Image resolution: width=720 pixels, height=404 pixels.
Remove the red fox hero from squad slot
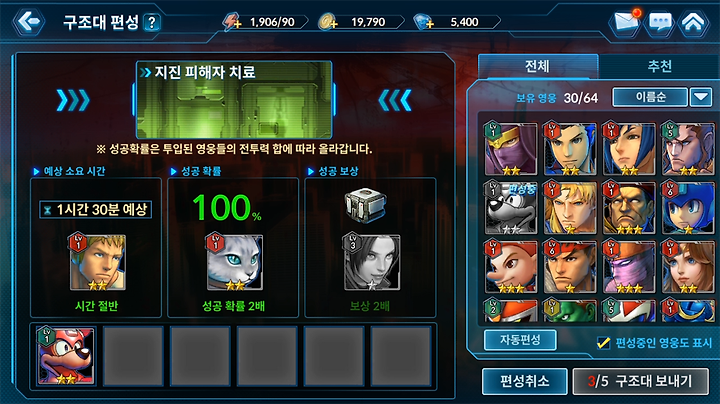click(x=66, y=356)
